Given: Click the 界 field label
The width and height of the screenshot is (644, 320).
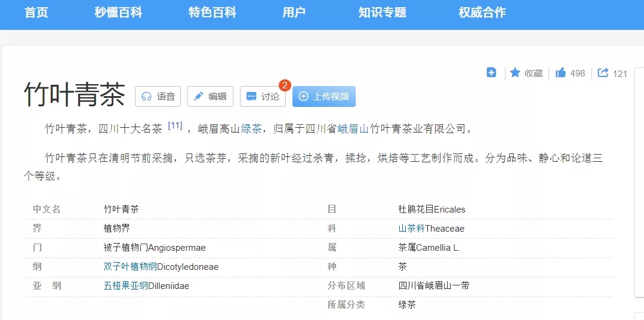Looking at the screenshot, I should tap(38, 229).
